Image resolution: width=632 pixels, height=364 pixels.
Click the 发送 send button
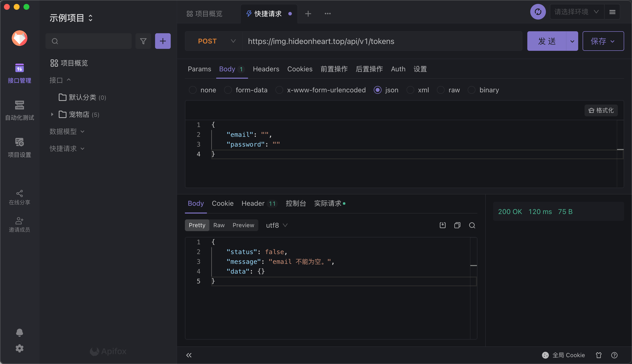pos(547,41)
